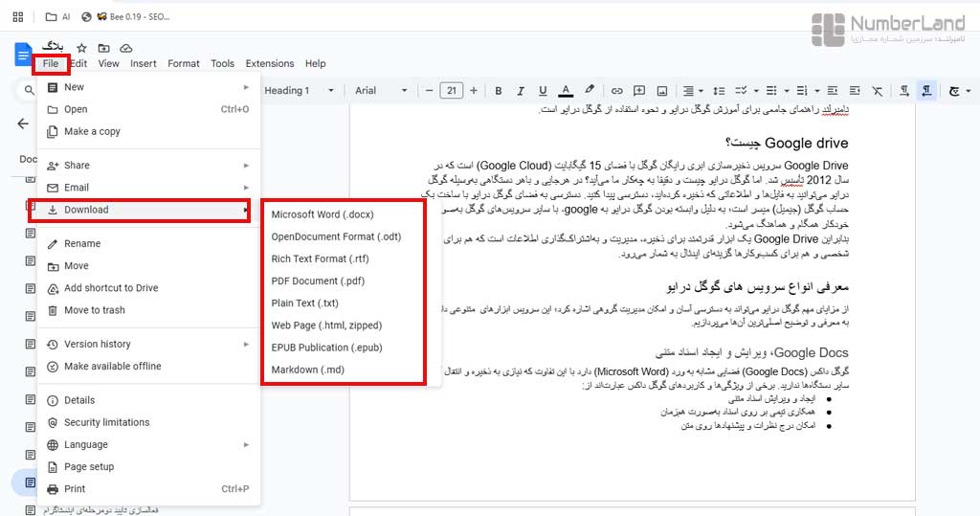The height and width of the screenshot is (516, 980).
Task: Expand the New submenu
Action: click(148, 87)
